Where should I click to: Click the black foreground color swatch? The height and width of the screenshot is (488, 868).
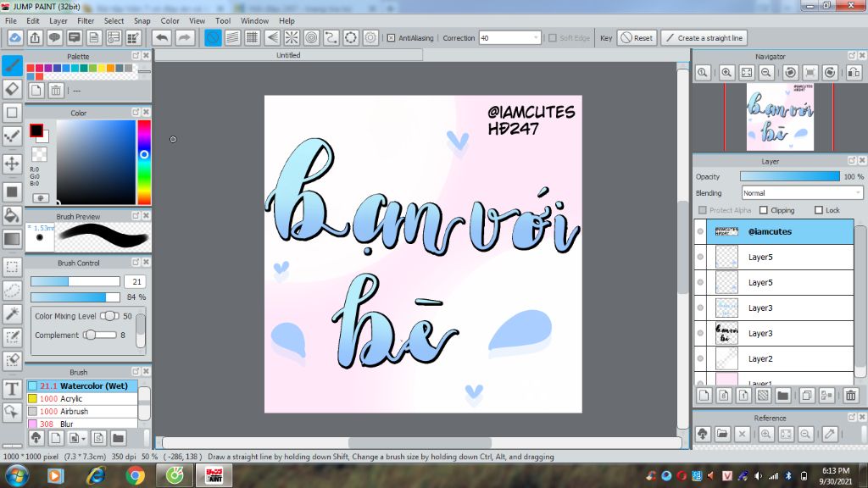(36, 130)
